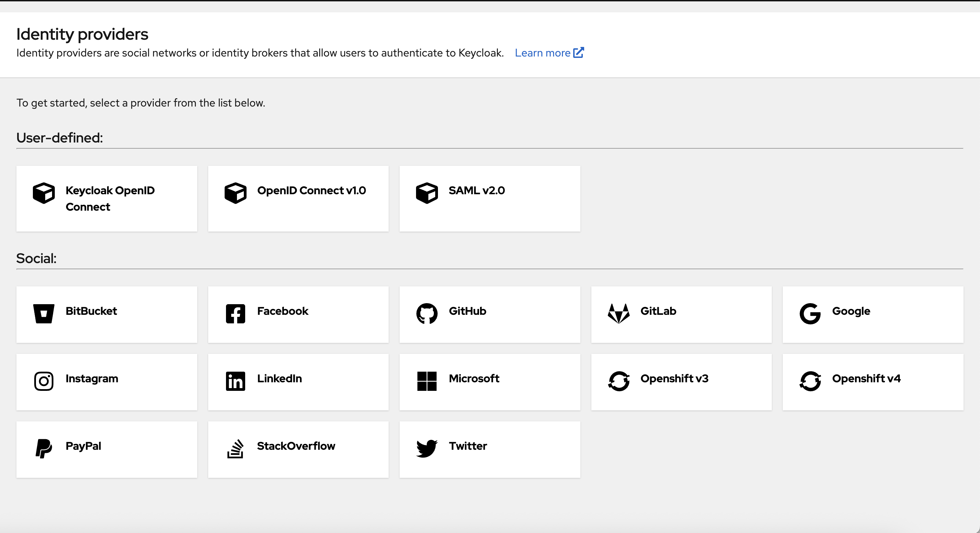
Task: Click the external link icon beside Learn more
Action: [579, 52]
